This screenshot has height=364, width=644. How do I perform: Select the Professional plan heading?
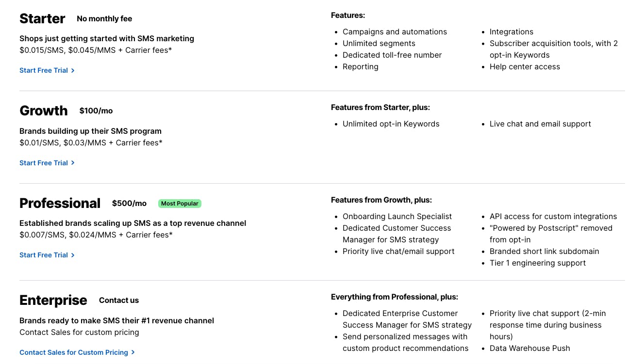coord(60,203)
